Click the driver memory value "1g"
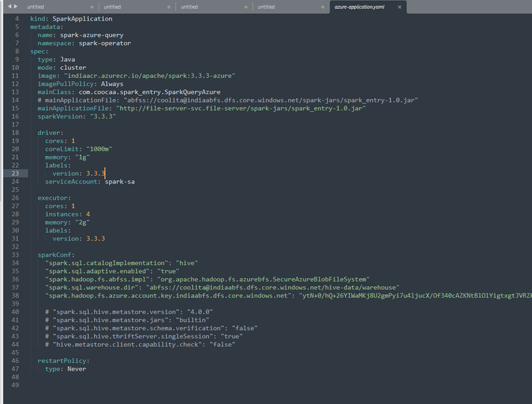The width and height of the screenshot is (532, 404). coord(82,157)
